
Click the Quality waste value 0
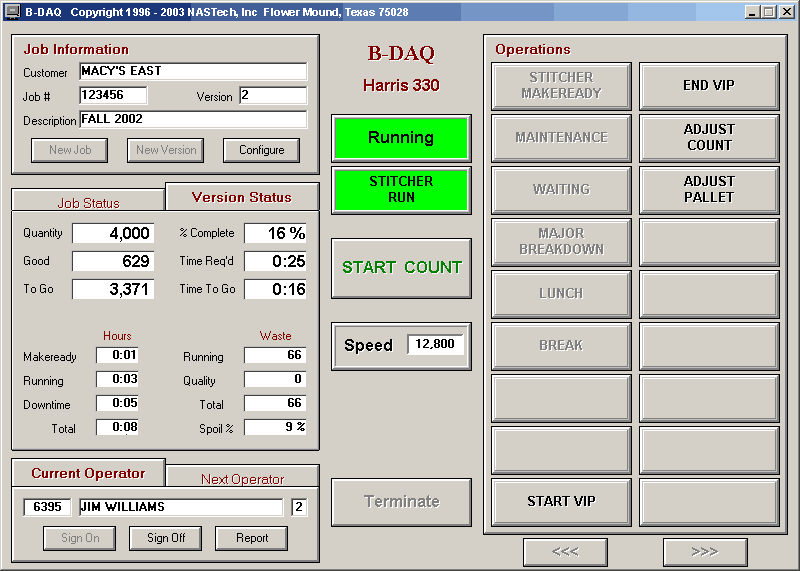click(276, 379)
